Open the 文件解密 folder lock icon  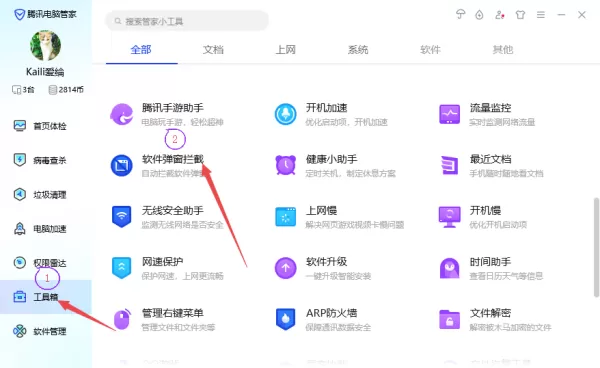(x=449, y=319)
